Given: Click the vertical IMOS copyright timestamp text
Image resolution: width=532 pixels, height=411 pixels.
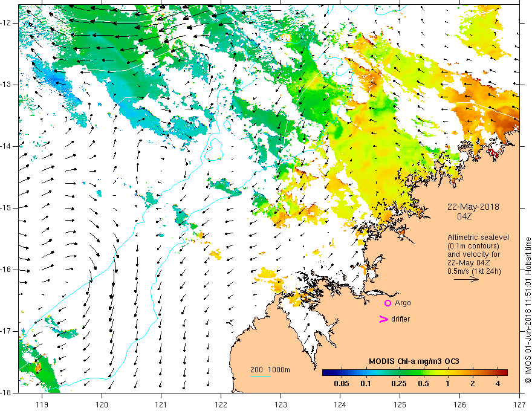Looking at the screenshot, I should coord(528,310).
